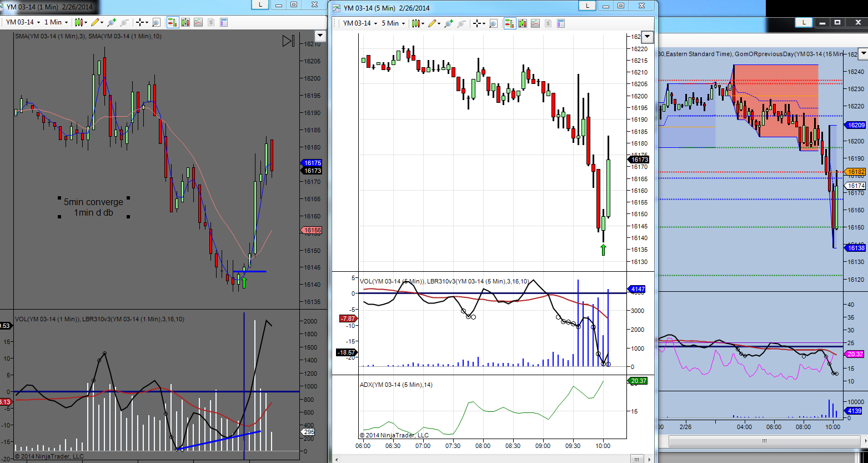Click the 15 Min chart horizontal scrollbar thumb

click(x=764, y=441)
